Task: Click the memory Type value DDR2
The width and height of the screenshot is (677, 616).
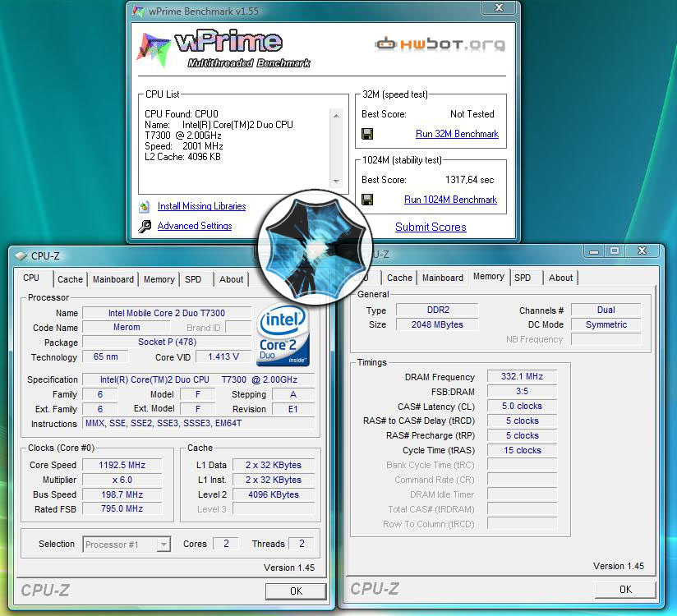Action: pyautogui.click(x=437, y=310)
